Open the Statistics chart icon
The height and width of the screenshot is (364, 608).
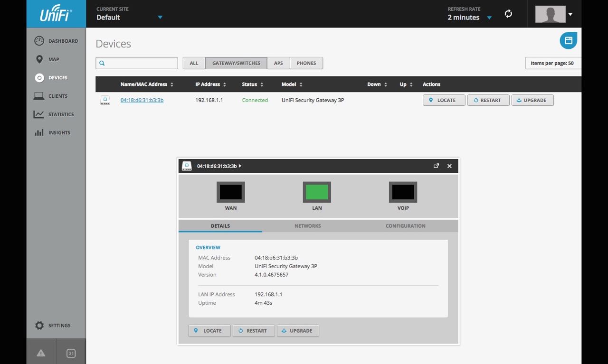click(39, 114)
